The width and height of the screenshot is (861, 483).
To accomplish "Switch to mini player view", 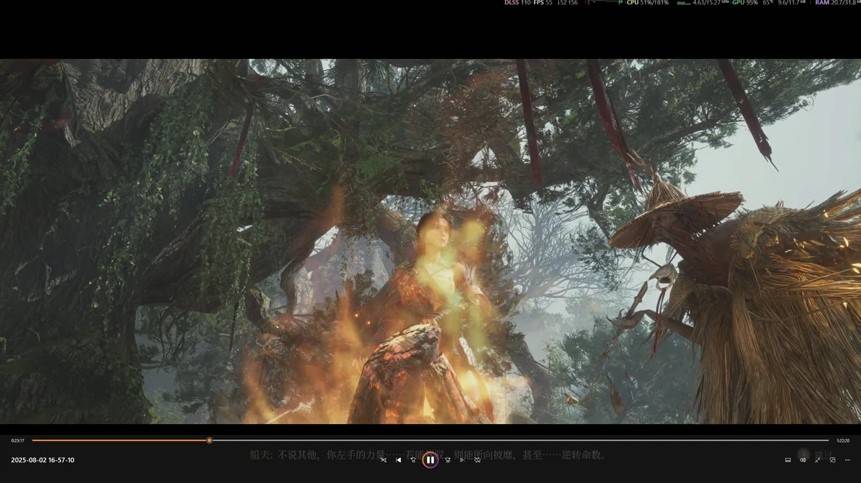I will point(832,460).
